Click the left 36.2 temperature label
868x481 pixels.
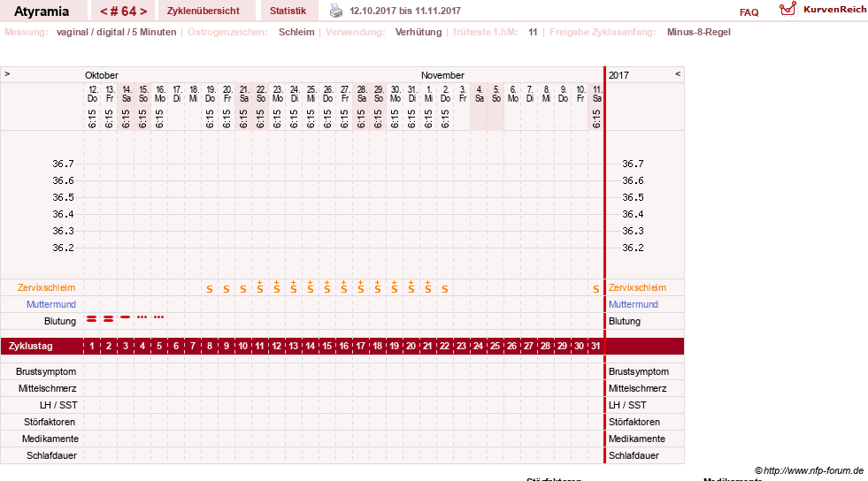(x=63, y=248)
